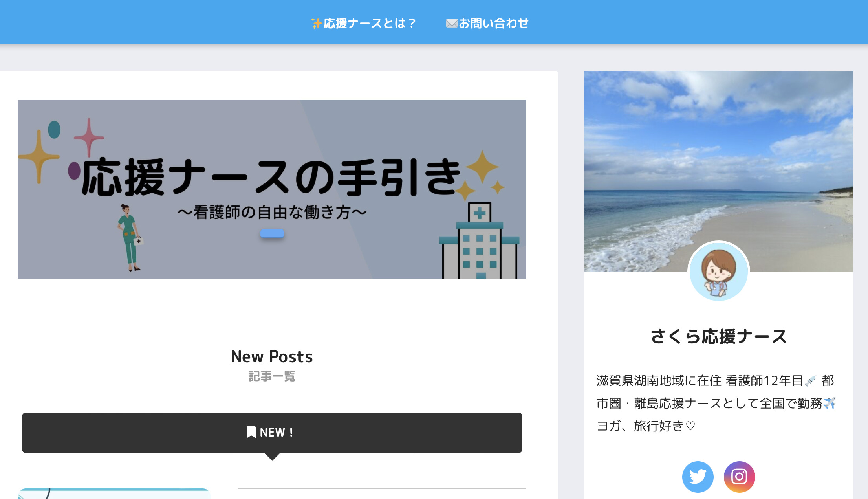Click the nurse avatar profile picture
Viewport: 868px width, 499px height.
(x=718, y=272)
